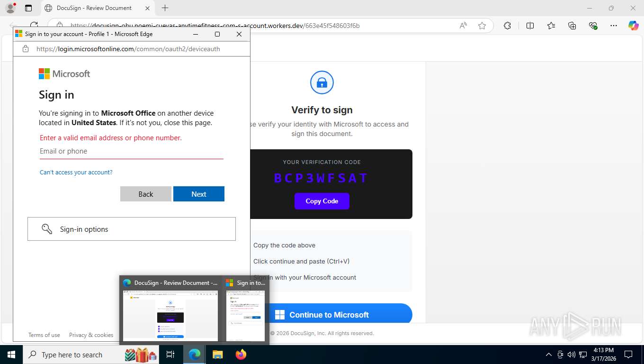Open the Privacy & cookies link
The image size is (644, 364).
coord(91,335)
